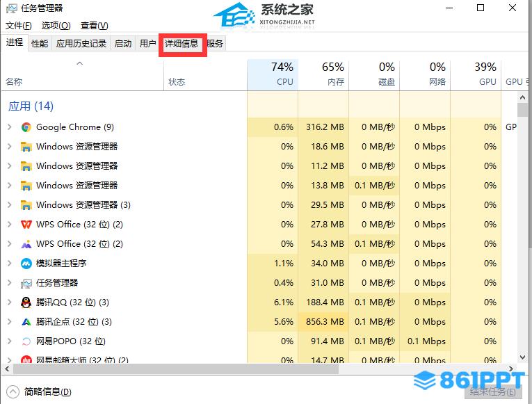
Task: Click the Task Manager title bar icon
Action: tap(12, 8)
